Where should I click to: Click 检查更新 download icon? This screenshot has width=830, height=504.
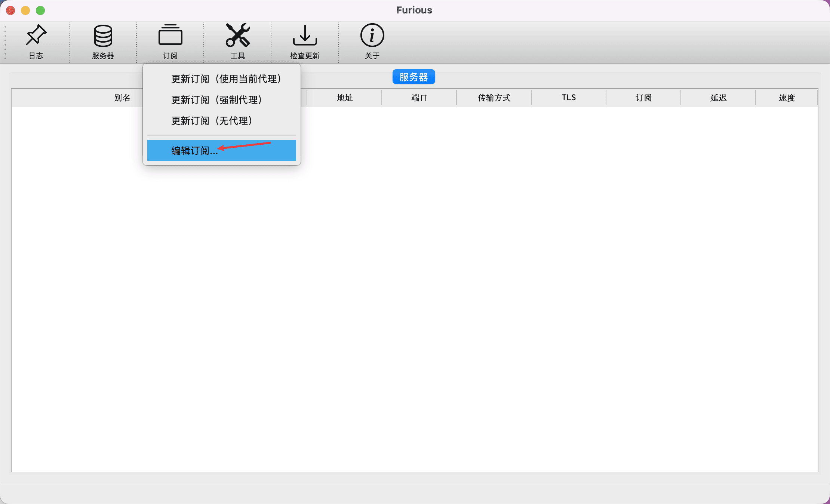point(305,36)
